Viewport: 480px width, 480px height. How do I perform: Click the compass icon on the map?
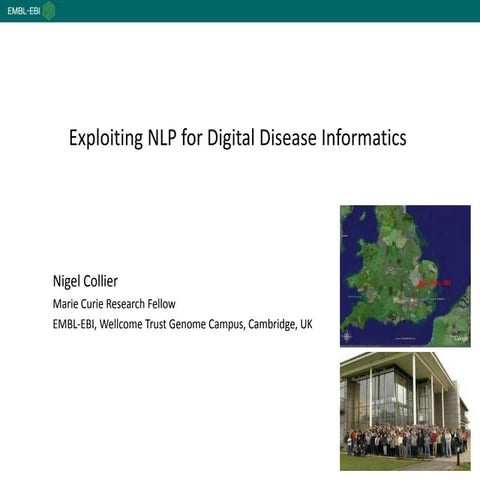347,337
